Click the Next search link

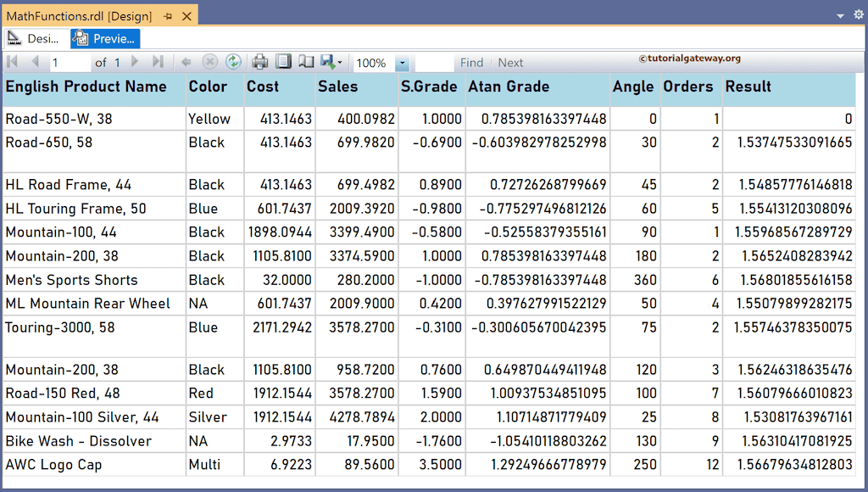[x=510, y=62]
